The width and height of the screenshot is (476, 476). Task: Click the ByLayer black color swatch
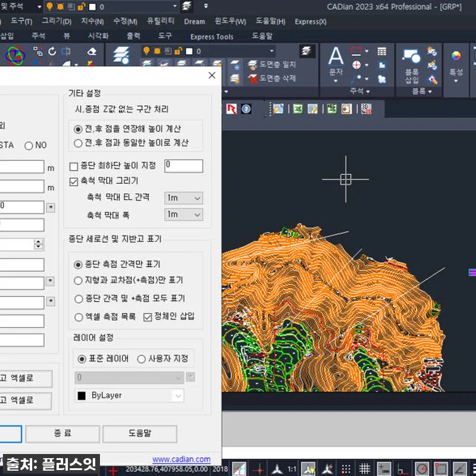point(82,396)
